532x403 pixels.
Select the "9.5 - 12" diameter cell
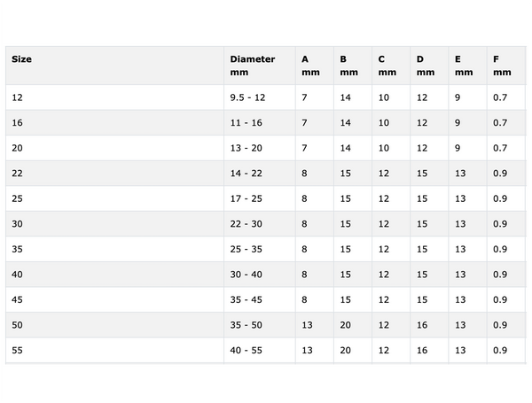click(247, 97)
